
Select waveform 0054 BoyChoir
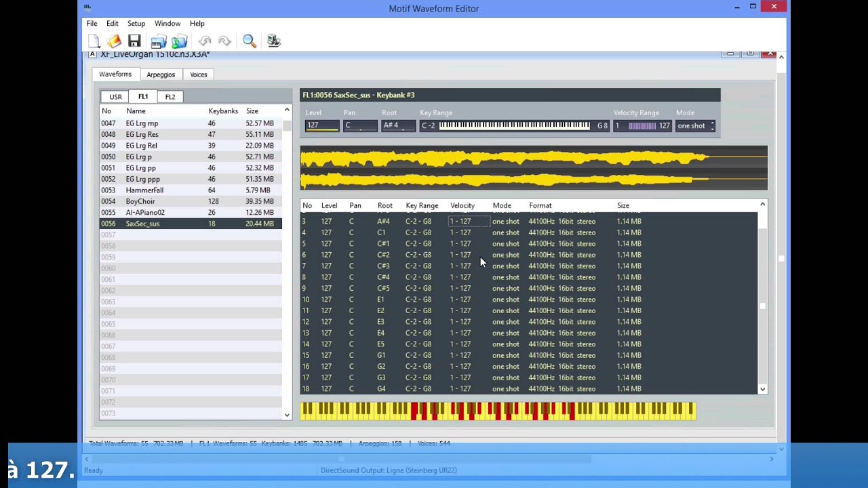(191, 201)
